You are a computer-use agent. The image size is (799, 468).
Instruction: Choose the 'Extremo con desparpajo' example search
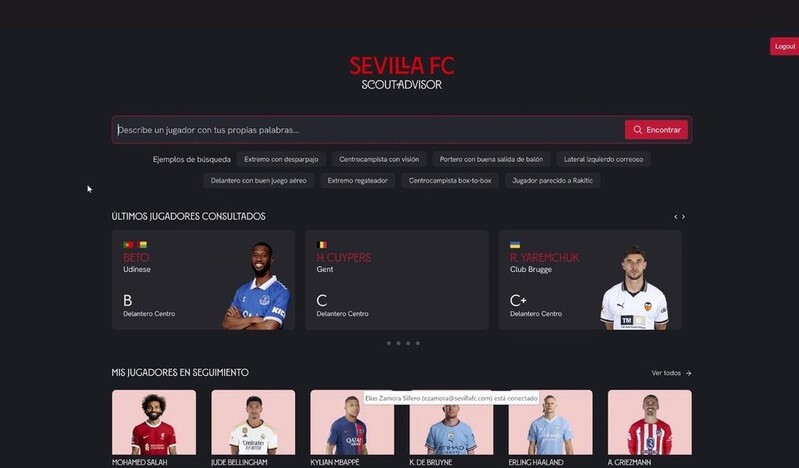point(281,159)
